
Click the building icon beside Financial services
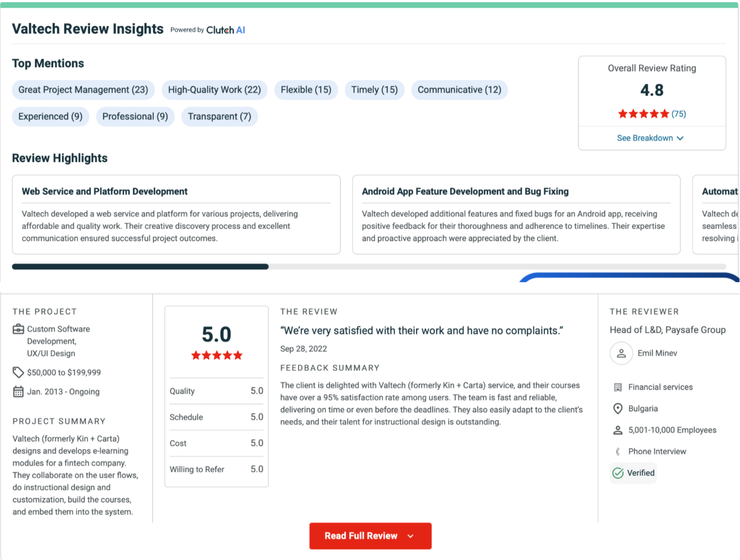(618, 387)
